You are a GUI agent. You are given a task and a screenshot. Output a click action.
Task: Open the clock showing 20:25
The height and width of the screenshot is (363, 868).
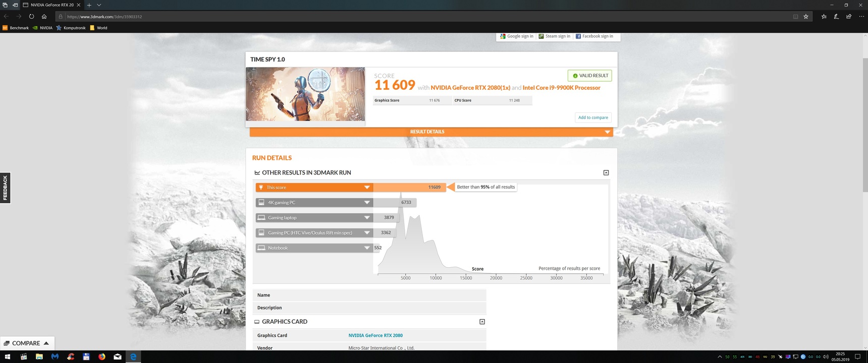(840, 356)
